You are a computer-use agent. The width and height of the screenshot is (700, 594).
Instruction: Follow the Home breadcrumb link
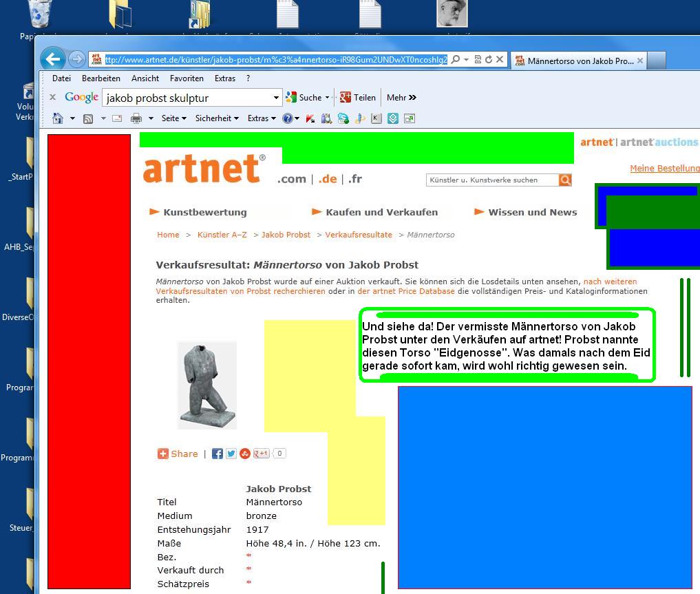[x=168, y=235]
